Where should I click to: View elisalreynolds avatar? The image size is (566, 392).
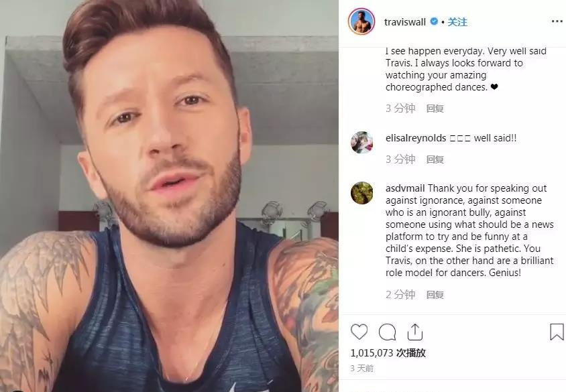(361, 142)
